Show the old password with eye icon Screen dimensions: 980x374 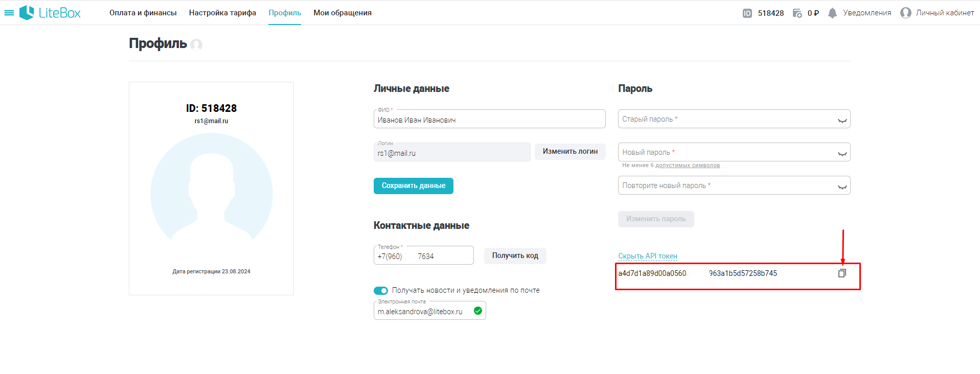click(x=842, y=121)
